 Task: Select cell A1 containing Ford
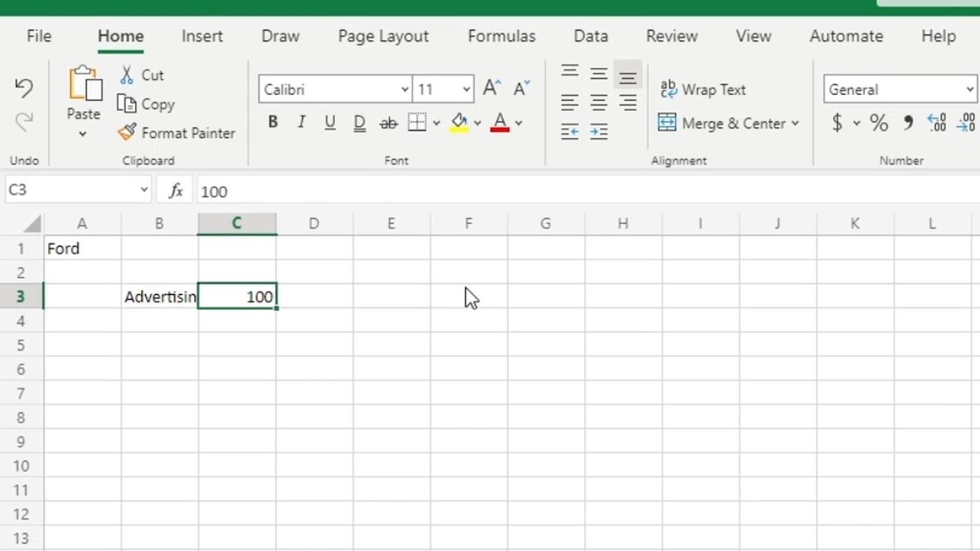(82, 249)
